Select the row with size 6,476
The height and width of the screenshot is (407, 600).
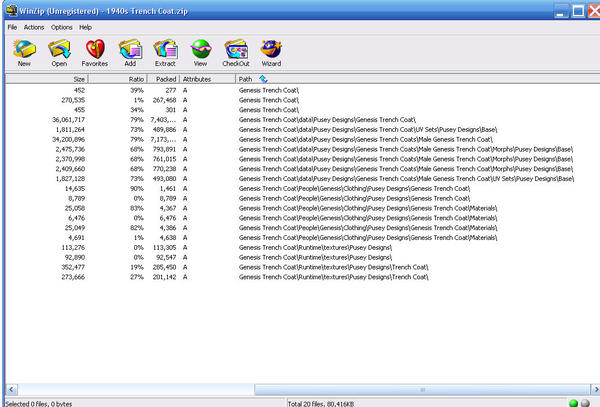tap(302, 218)
